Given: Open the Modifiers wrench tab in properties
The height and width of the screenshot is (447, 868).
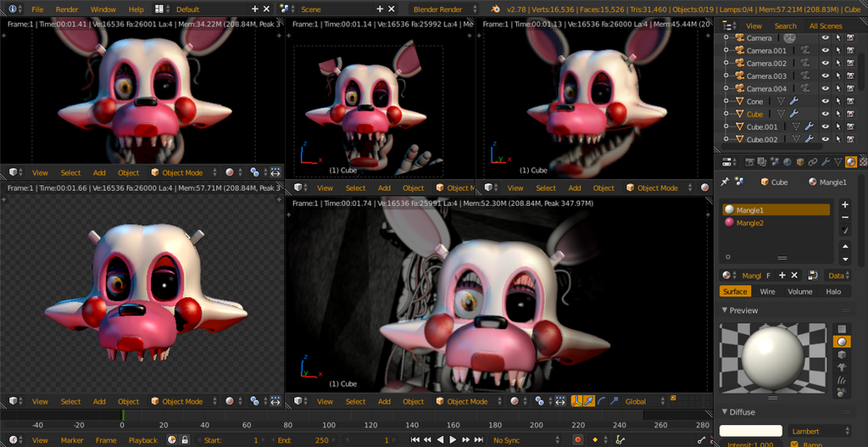Looking at the screenshot, I should click(x=825, y=162).
